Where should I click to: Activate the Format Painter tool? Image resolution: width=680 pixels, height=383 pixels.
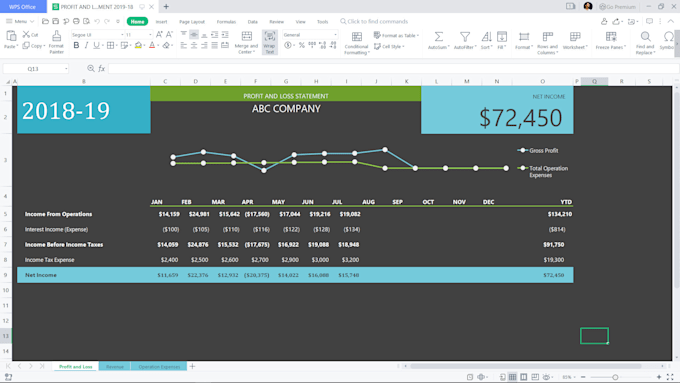coord(56,42)
